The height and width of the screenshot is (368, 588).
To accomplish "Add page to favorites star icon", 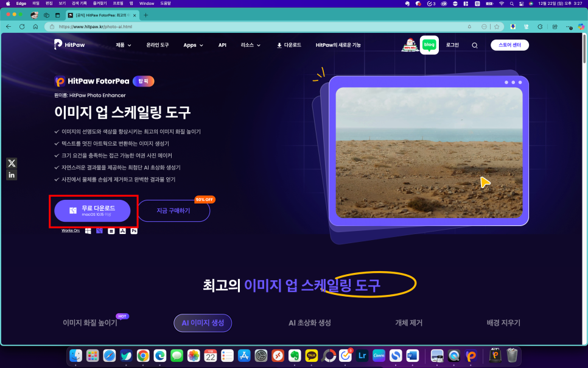I will pos(497,27).
